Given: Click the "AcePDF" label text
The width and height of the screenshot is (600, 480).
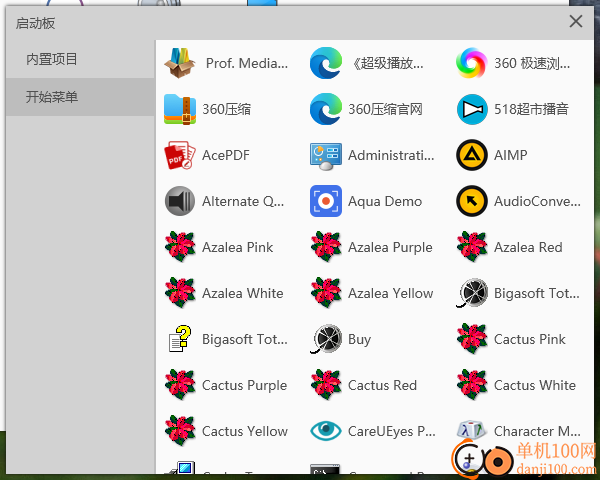Looking at the screenshot, I should (226, 155).
